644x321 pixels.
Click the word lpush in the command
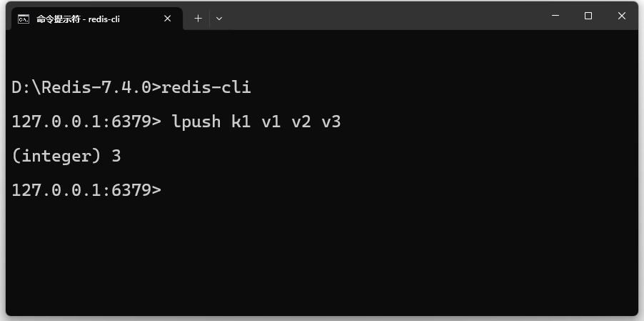(x=196, y=122)
